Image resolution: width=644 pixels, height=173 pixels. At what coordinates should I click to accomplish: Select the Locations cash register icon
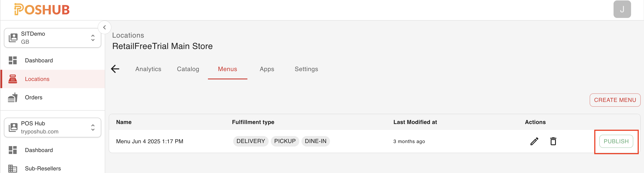click(x=12, y=79)
